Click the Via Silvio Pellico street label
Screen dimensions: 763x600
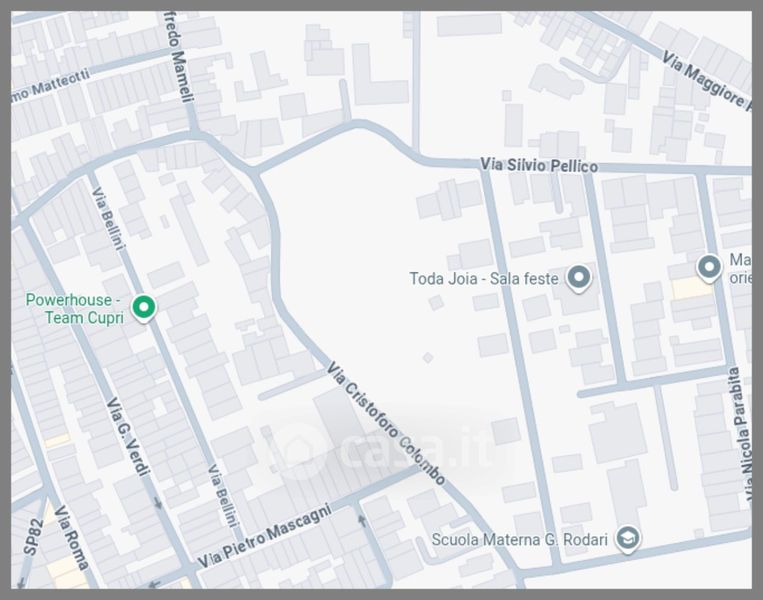538,164
